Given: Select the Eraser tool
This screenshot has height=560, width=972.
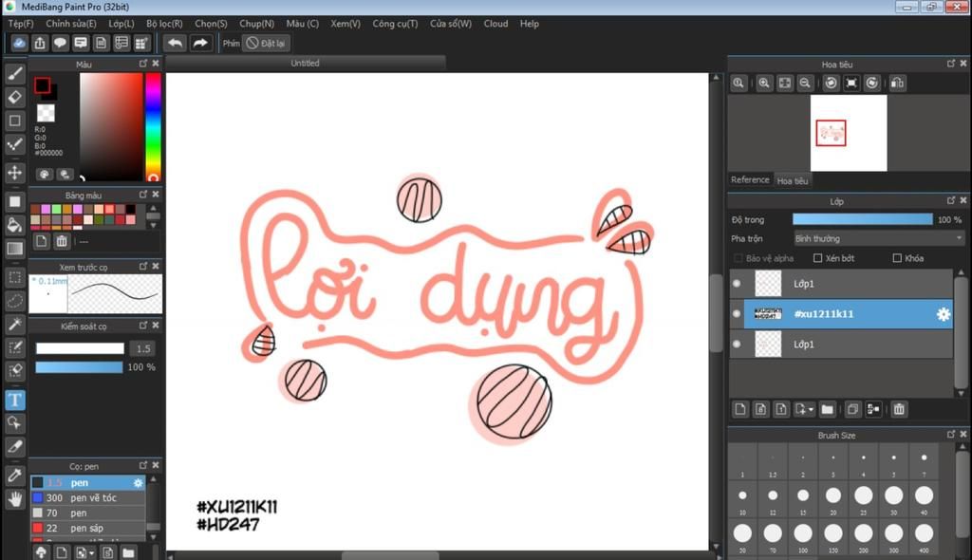Looking at the screenshot, I should tap(15, 98).
